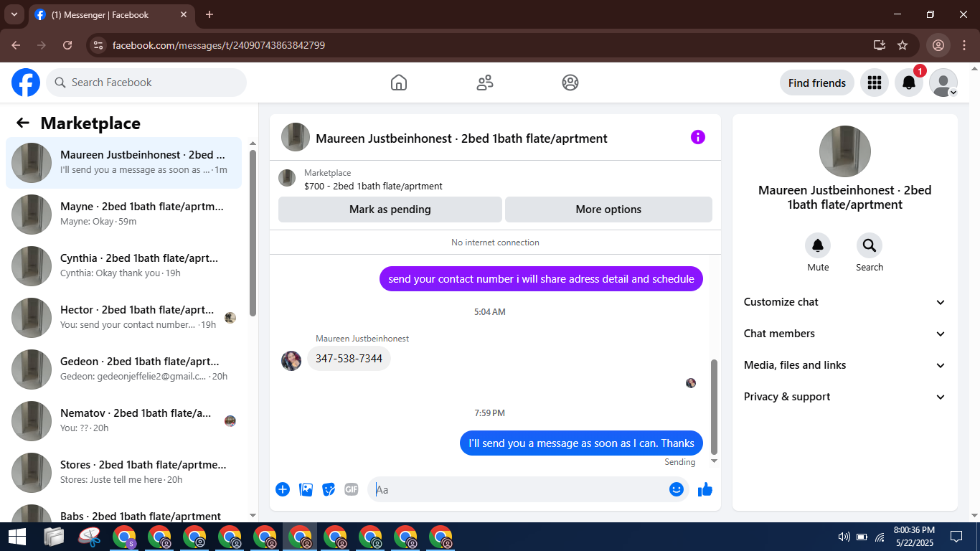The height and width of the screenshot is (551, 980).
Task: Open conversation information purple icon
Action: pyautogui.click(x=698, y=137)
